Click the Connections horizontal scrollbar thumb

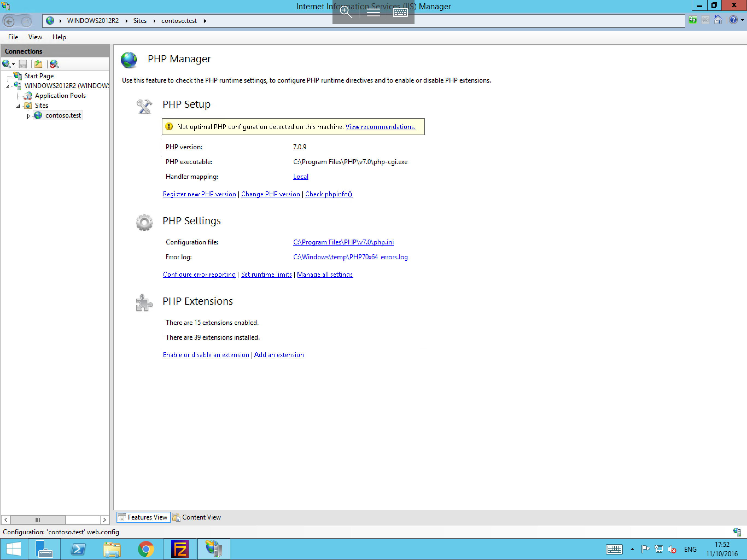[x=38, y=520]
